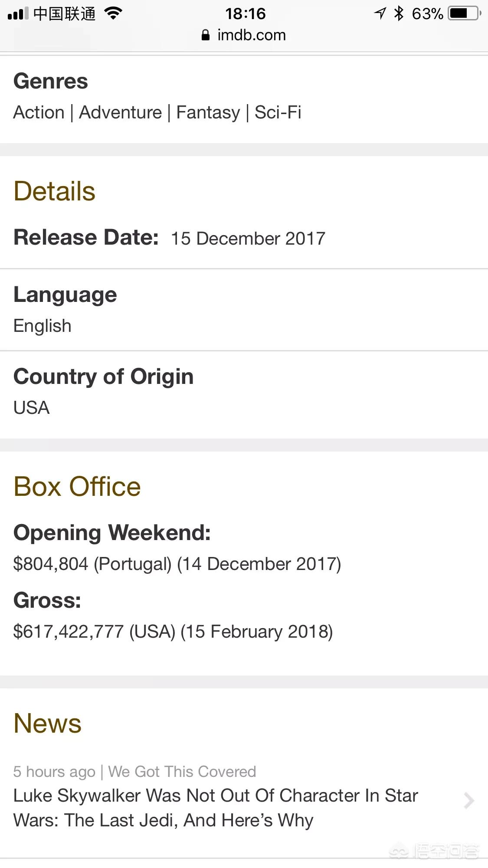The width and height of the screenshot is (488, 868).
Task: Tap the location arrow status icon
Action: point(380,14)
